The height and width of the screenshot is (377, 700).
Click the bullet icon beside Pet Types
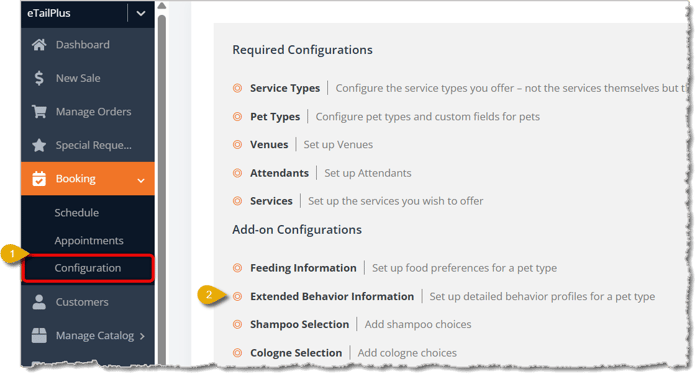click(x=238, y=117)
